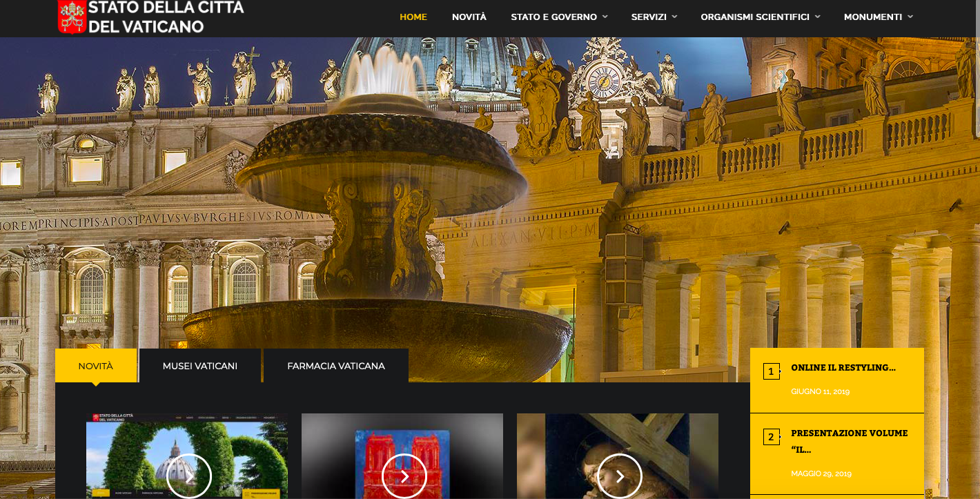Select the yellow Novità tab
The height and width of the screenshot is (499, 980).
(x=96, y=366)
